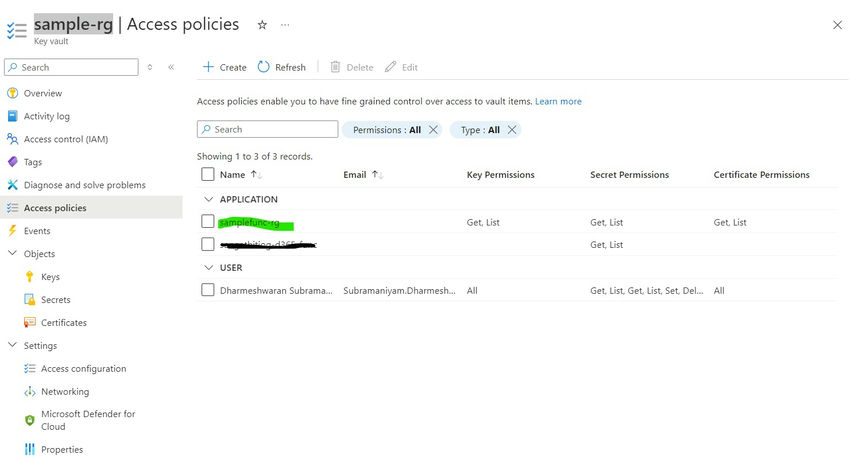Close the Access policies blade
The width and height of the screenshot is (850, 463).
click(837, 25)
